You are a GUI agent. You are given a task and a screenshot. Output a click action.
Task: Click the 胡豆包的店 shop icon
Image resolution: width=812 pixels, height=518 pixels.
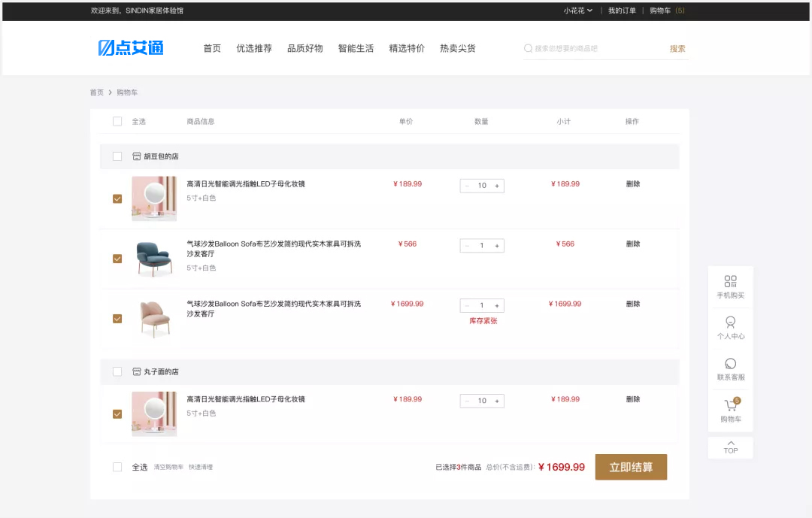coord(137,156)
